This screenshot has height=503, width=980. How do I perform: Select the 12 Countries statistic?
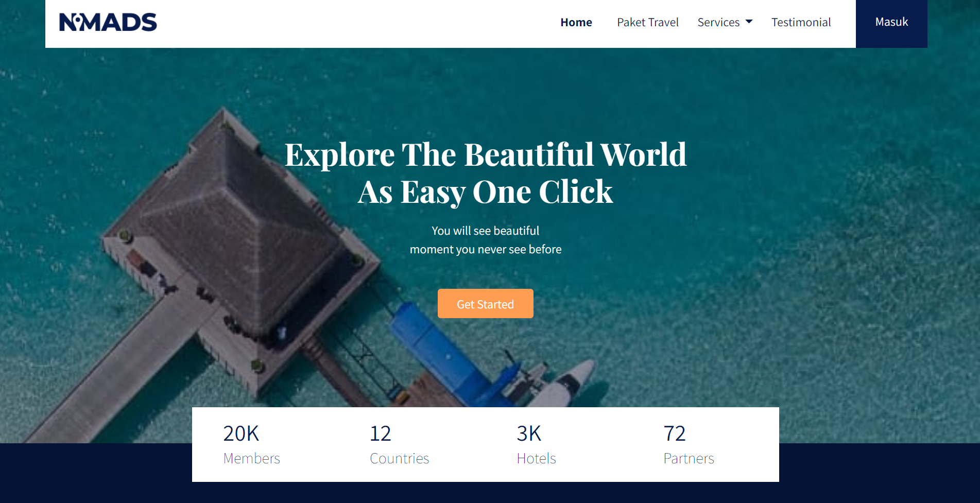point(399,445)
